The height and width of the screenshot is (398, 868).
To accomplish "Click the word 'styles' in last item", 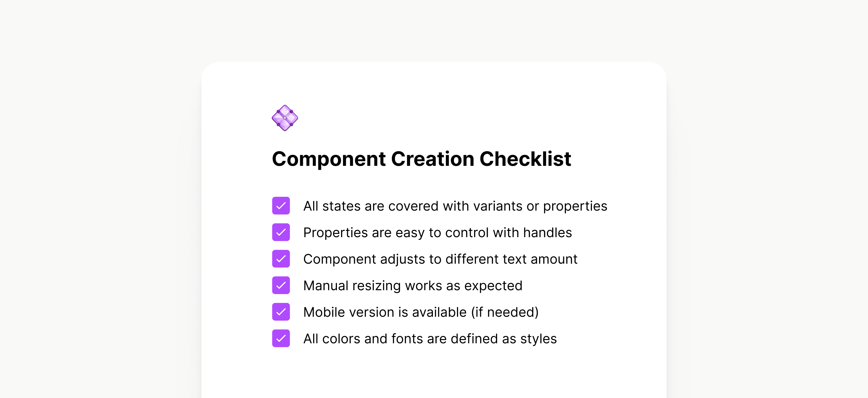I will [x=539, y=339].
